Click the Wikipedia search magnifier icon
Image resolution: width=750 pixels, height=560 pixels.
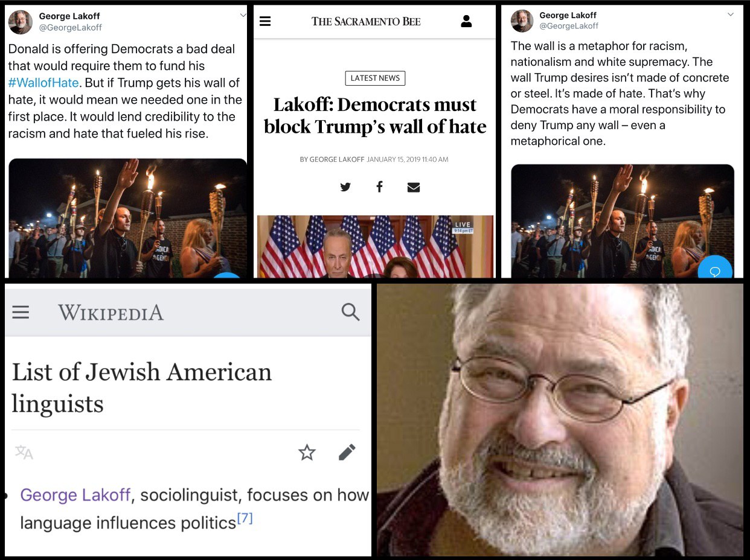350,312
